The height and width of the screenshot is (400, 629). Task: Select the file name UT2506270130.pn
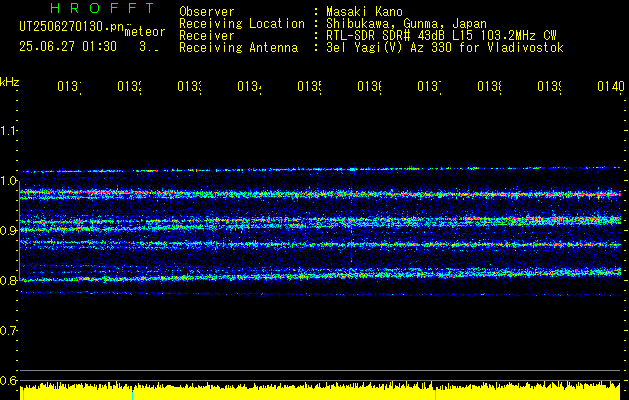click(71, 26)
